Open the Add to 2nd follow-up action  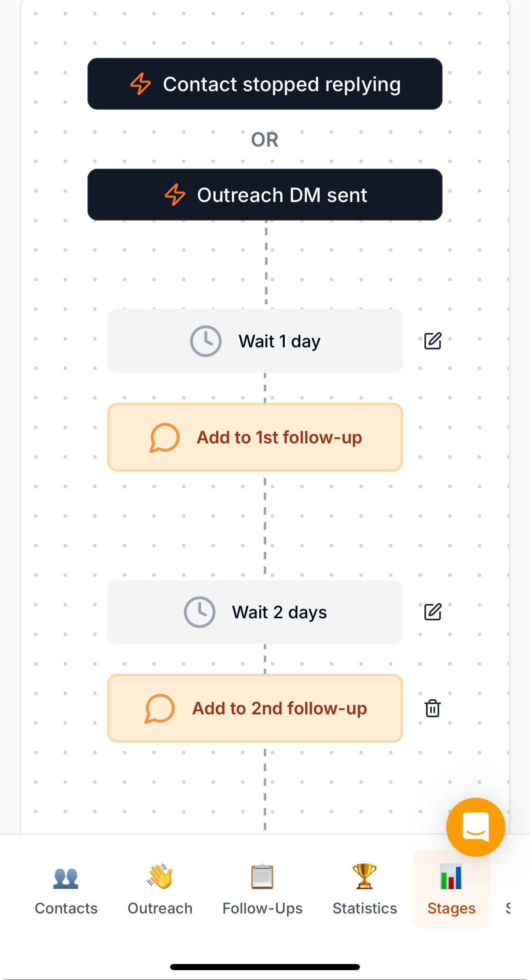point(279,709)
